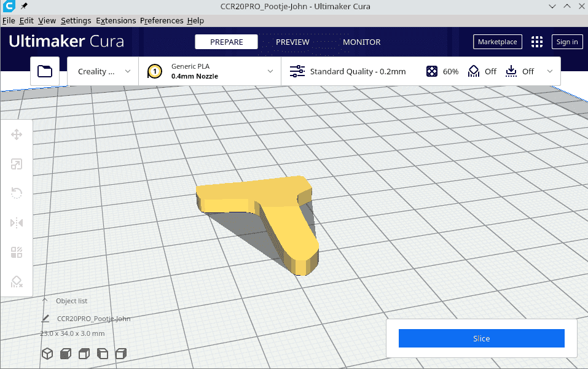588x369 pixels.
Task: Select the Support Blocker tool
Action: pyautogui.click(x=17, y=282)
